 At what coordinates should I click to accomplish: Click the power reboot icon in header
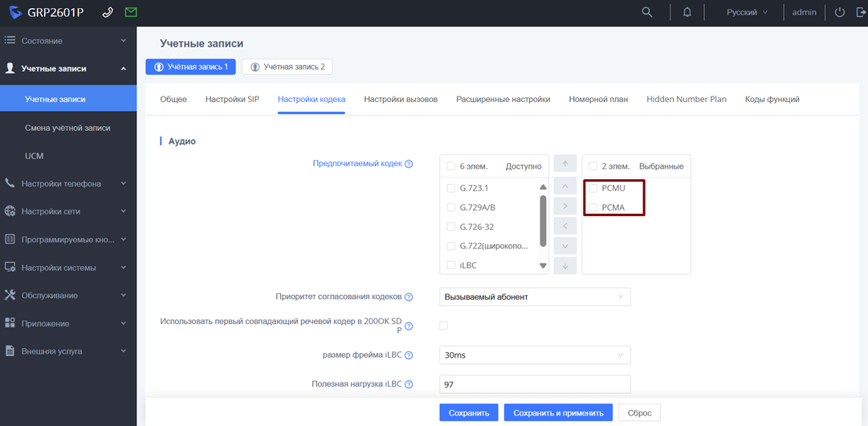click(840, 13)
